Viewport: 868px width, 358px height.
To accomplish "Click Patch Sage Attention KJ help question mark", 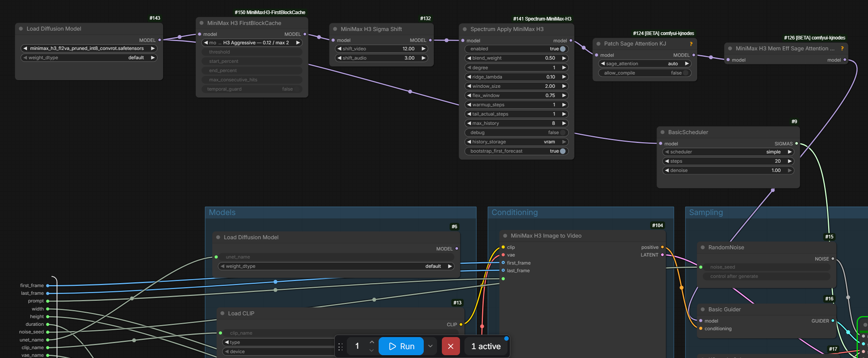I will [691, 44].
